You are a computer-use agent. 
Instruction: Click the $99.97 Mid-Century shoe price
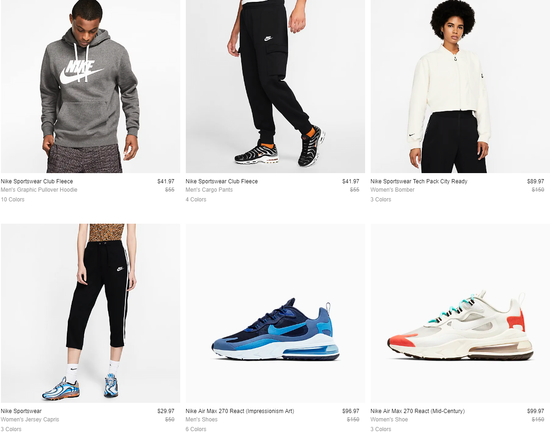535,411
